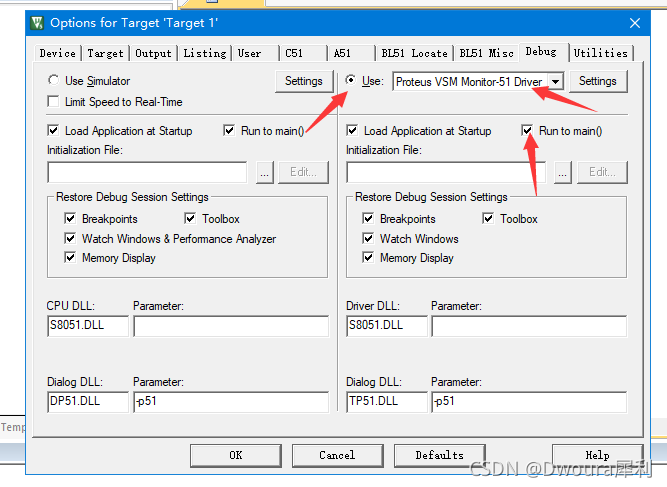Screen dimensions: 667x487
Task: Open the Target tab
Action: pyautogui.click(x=105, y=54)
